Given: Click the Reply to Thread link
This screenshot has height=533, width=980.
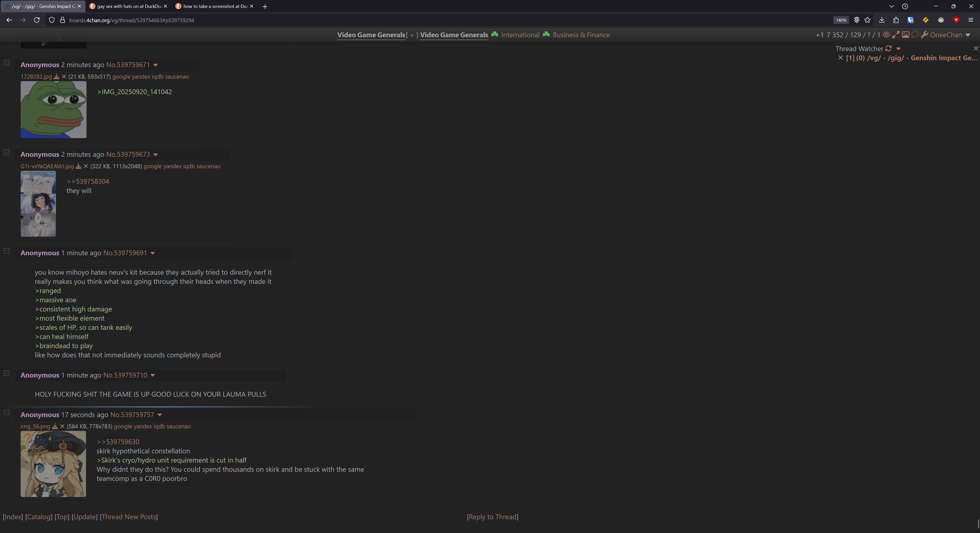Looking at the screenshot, I should point(492,517).
